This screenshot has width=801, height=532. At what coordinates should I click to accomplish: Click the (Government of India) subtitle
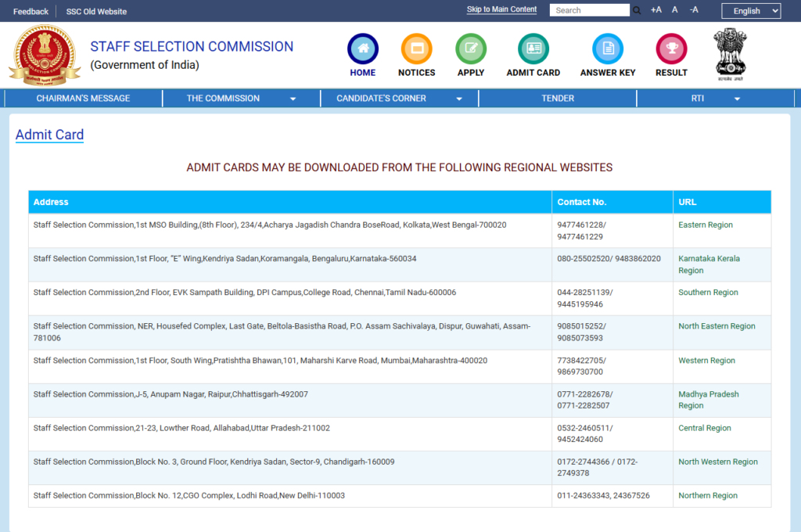[x=145, y=65]
